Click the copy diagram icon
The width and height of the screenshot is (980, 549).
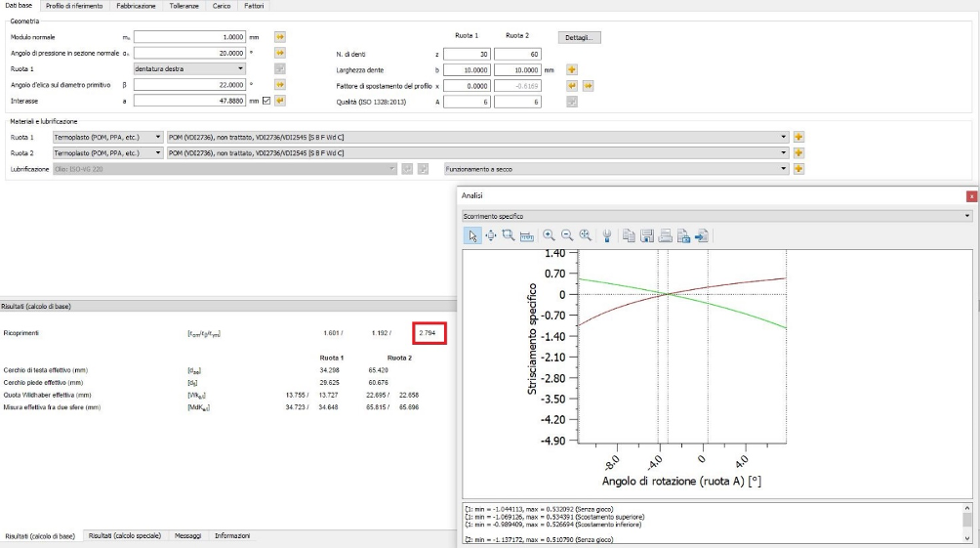(x=630, y=235)
